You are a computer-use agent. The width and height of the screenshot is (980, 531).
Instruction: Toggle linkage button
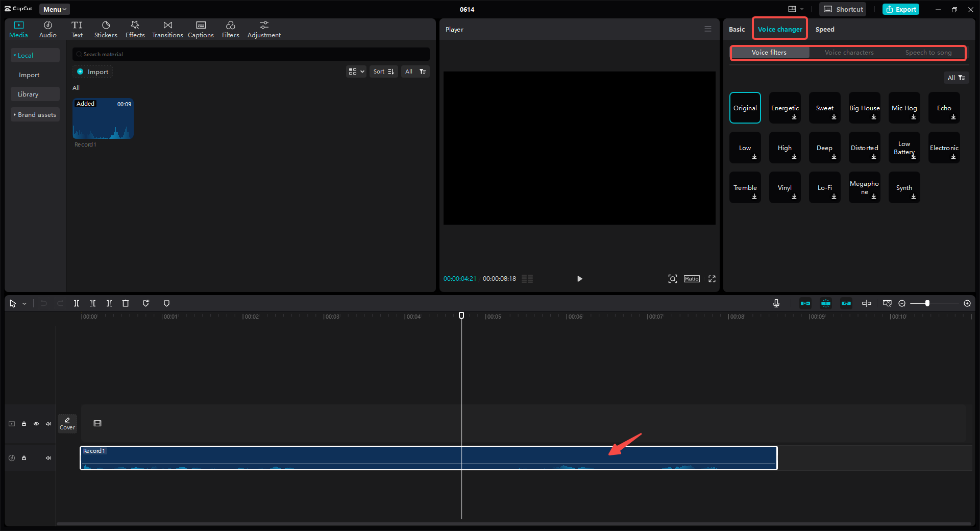(846, 303)
